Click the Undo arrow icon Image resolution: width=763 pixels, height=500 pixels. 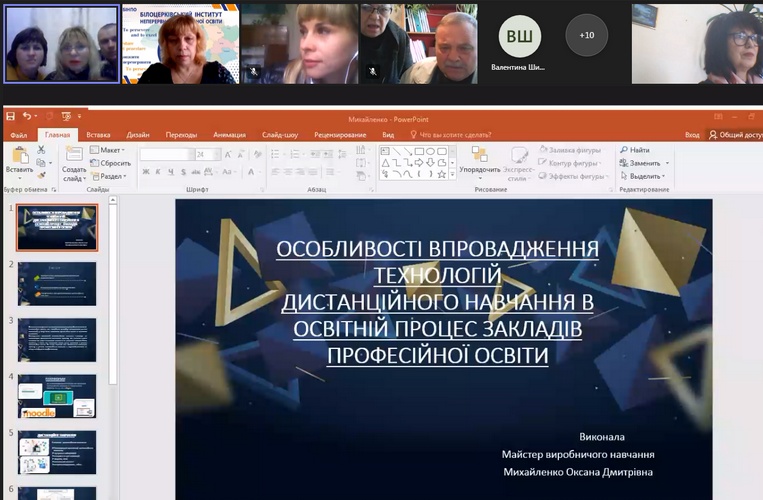(x=26, y=116)
